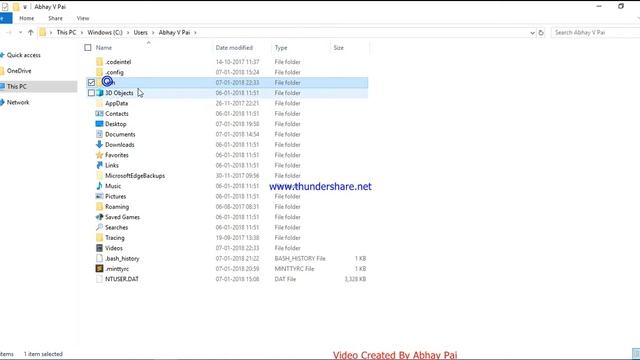Select the MicrosoftEdgeBackups folder icon

click(x=99, y=176)
